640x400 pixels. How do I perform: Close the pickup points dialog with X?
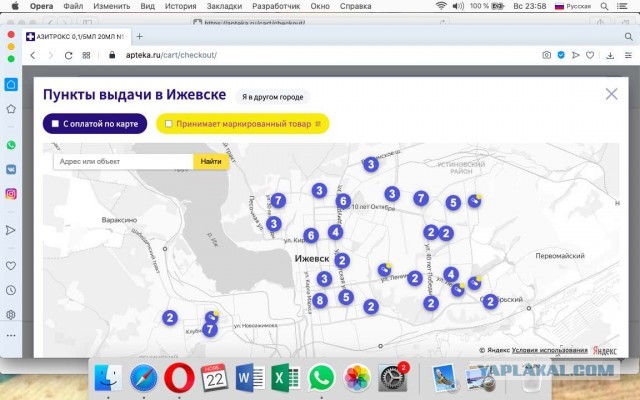(x=611, y=94)
